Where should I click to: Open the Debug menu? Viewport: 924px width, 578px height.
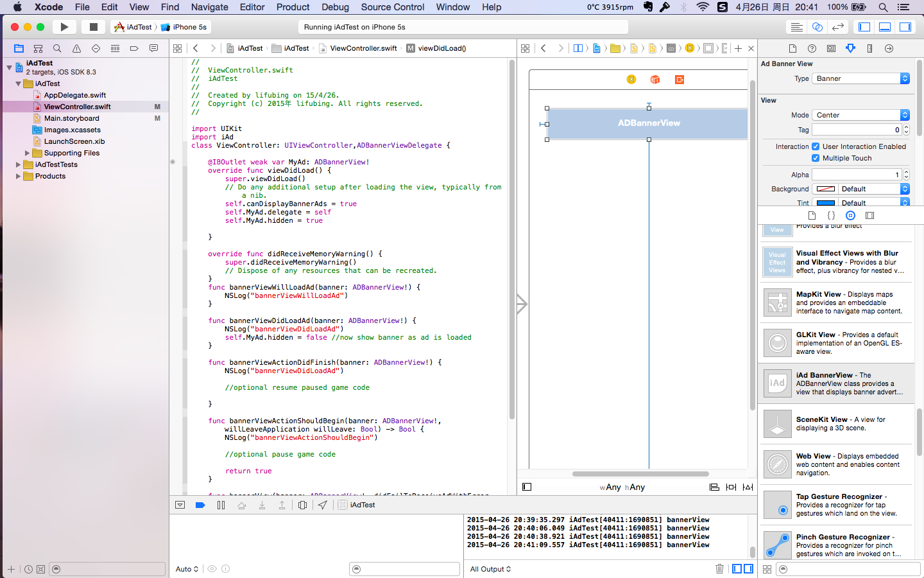tap(335, 7)
